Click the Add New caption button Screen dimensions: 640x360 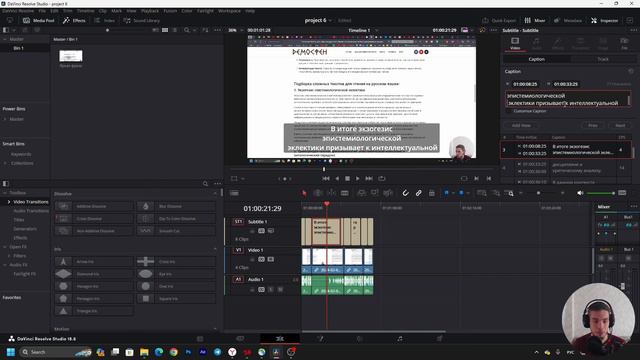(521, 126)
